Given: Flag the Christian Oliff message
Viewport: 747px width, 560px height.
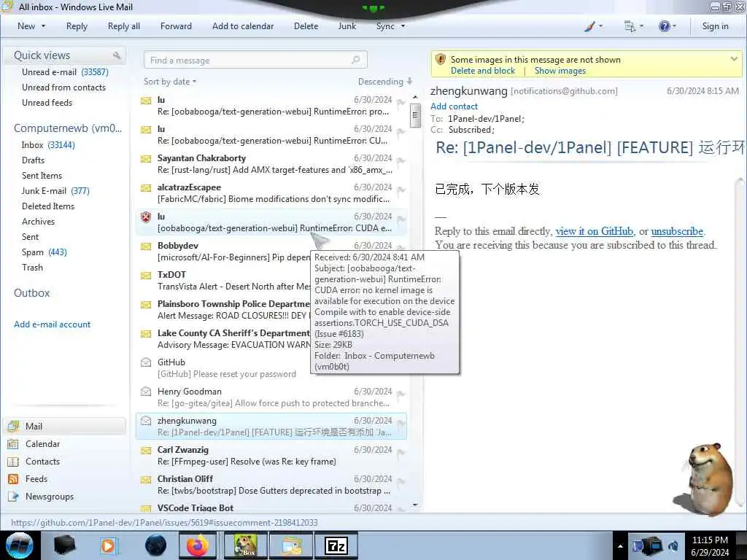Looking at the screenshot, I should click(x=400, y=481).
